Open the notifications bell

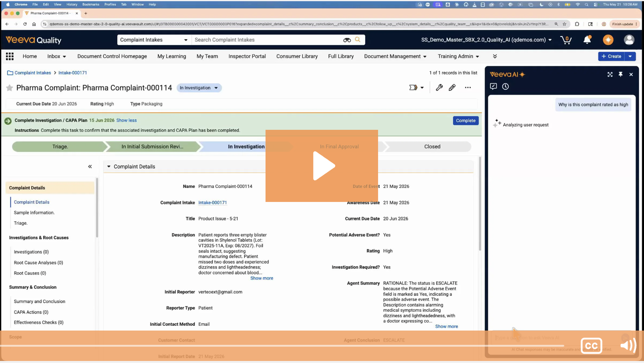(x=587, y=40)
